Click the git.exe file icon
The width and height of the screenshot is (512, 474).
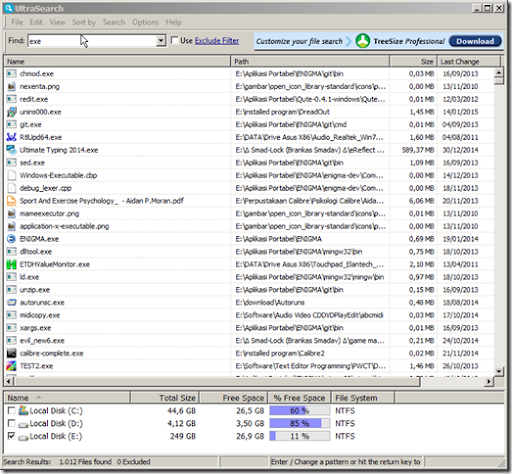click(11, 124)
